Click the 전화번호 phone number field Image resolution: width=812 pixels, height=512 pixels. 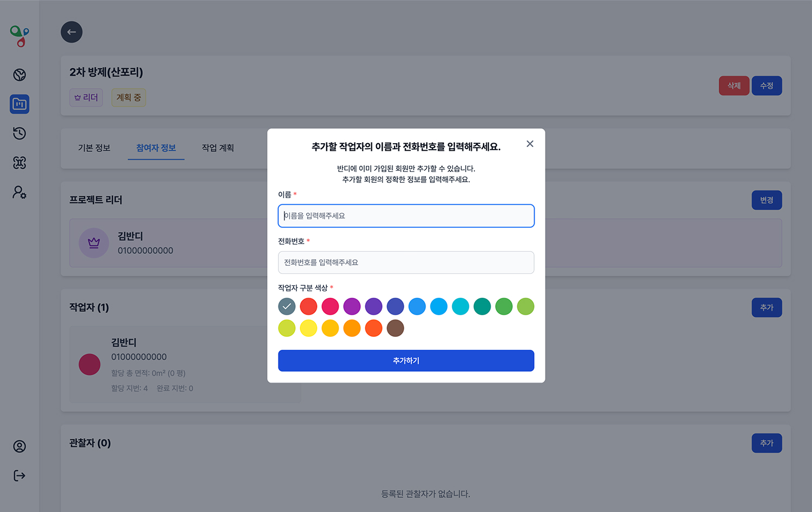(406, 263)
